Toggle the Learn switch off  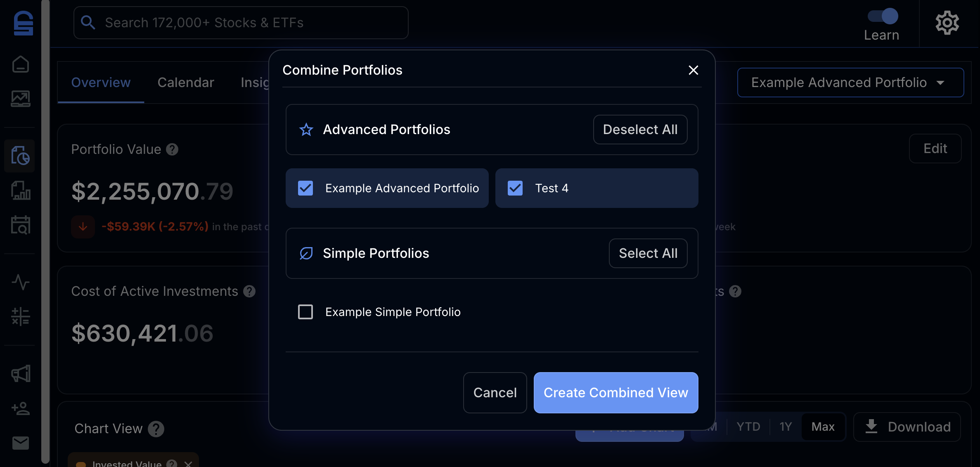883,17
